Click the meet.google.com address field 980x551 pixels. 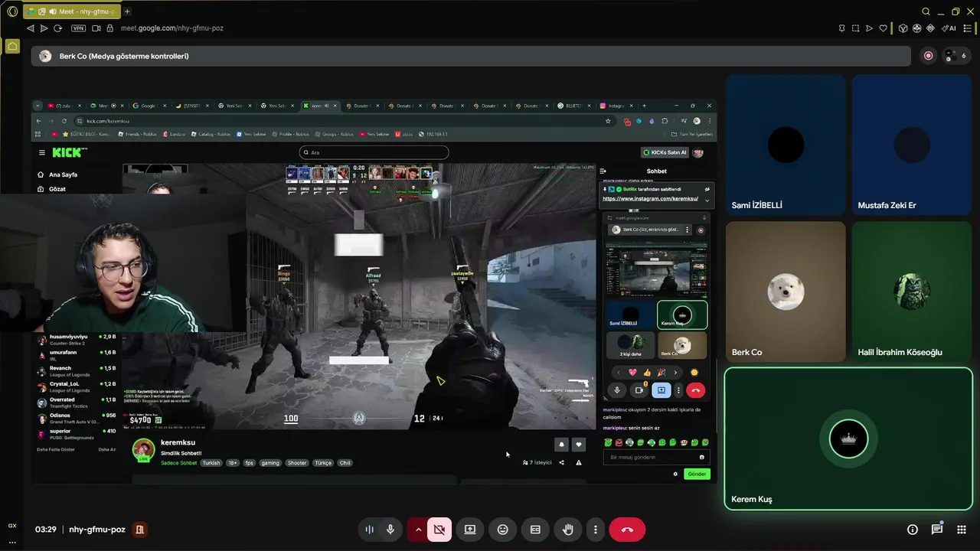(171, 28)
